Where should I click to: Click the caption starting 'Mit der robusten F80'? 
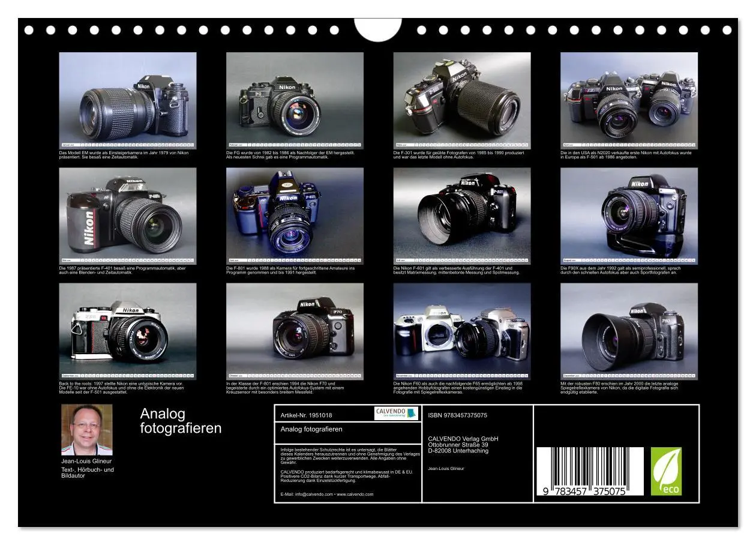coord(620,388)
